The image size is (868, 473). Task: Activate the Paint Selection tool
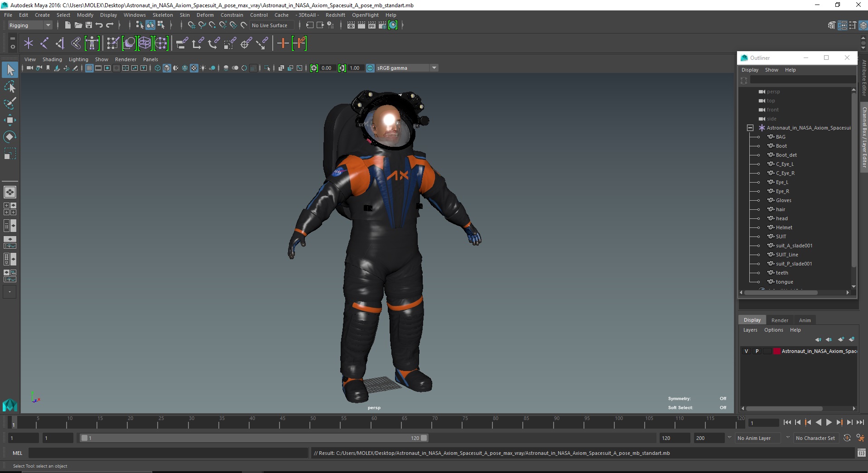10,103
